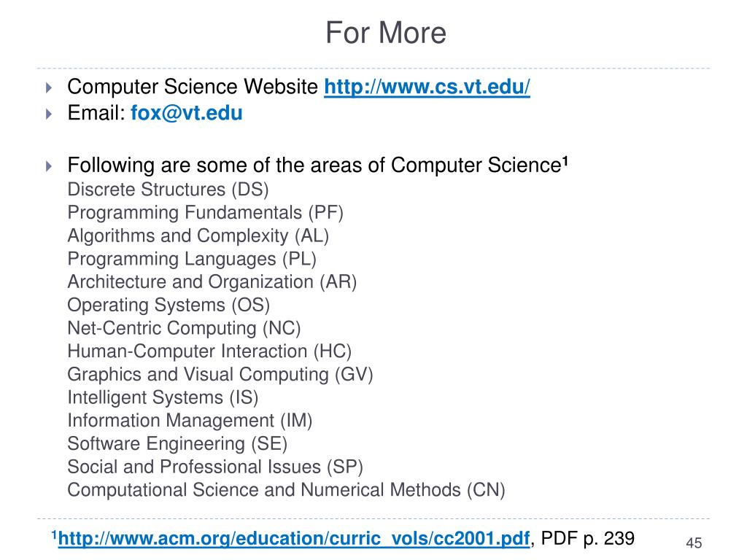
Task: Click the bullet arrow beside Following
Action: coord(49,166)
